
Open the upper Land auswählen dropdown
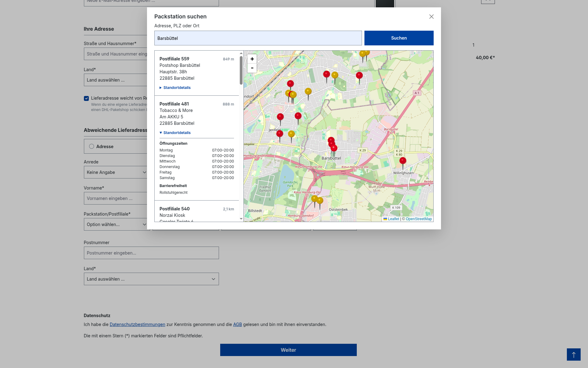[x=116, y=80]
